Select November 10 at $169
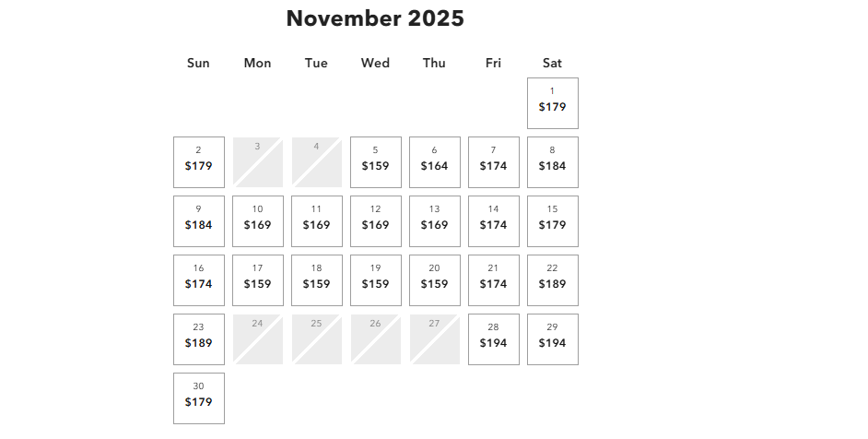This screenshot has width=868, height=439. [258, 221]
